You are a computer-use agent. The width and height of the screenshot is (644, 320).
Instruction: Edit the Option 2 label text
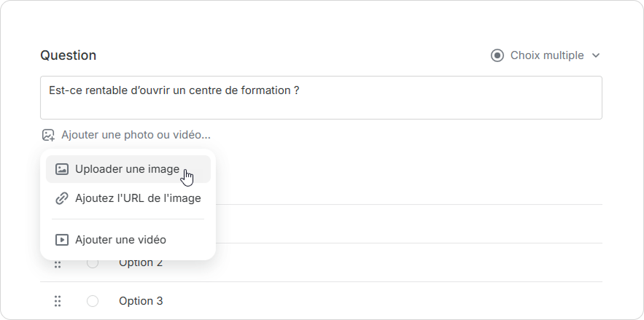[140, 263]
